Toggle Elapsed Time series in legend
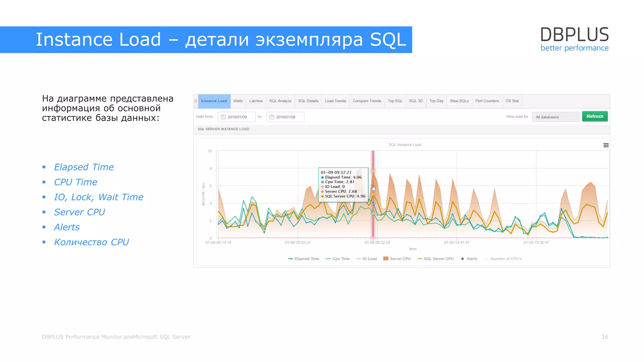The width and height of the screenshot is (644, 362). (x=303, y=259)
